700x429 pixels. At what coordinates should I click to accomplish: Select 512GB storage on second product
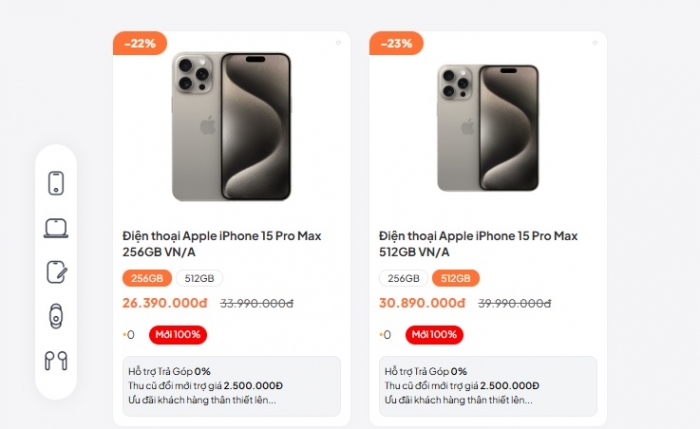tap(456, 279)
